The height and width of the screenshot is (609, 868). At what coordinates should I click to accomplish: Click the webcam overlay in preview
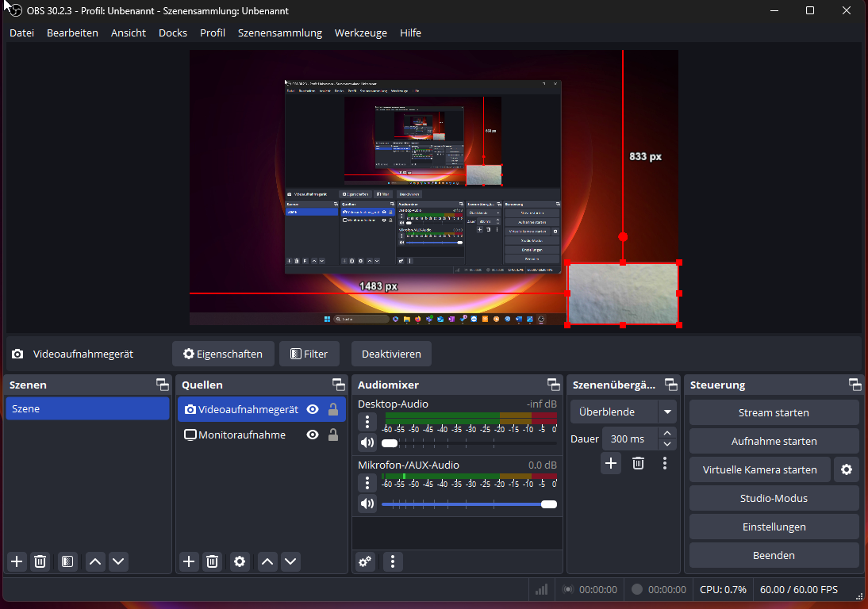[x=623, y=293]
